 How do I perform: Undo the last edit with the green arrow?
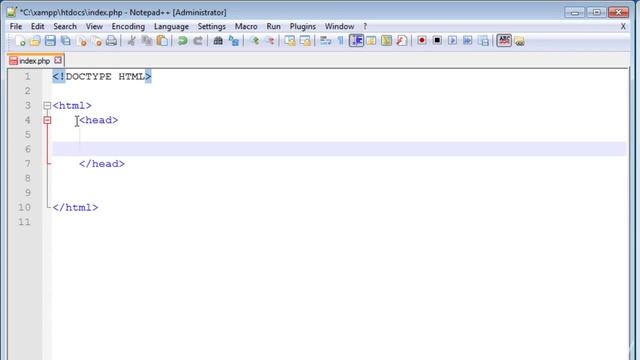182,41
